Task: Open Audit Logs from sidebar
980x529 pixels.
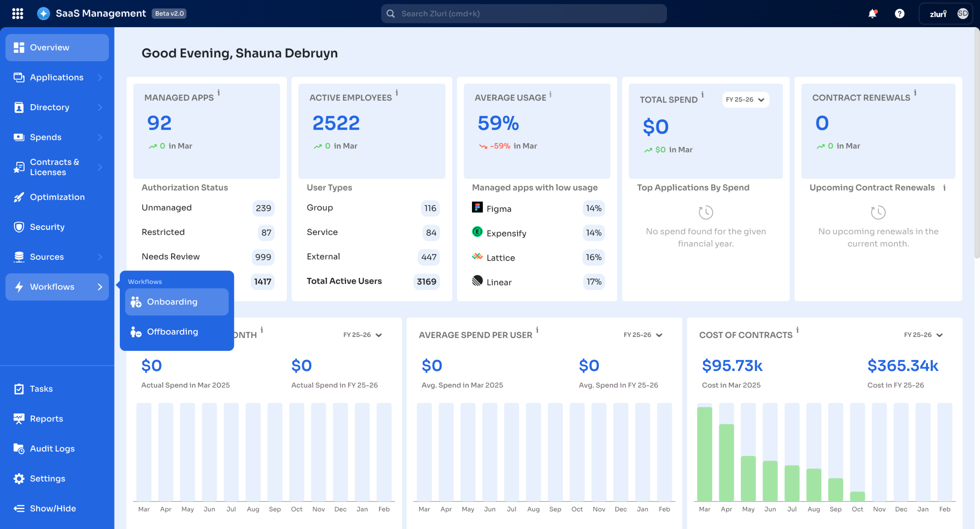Action: [52, 448]
